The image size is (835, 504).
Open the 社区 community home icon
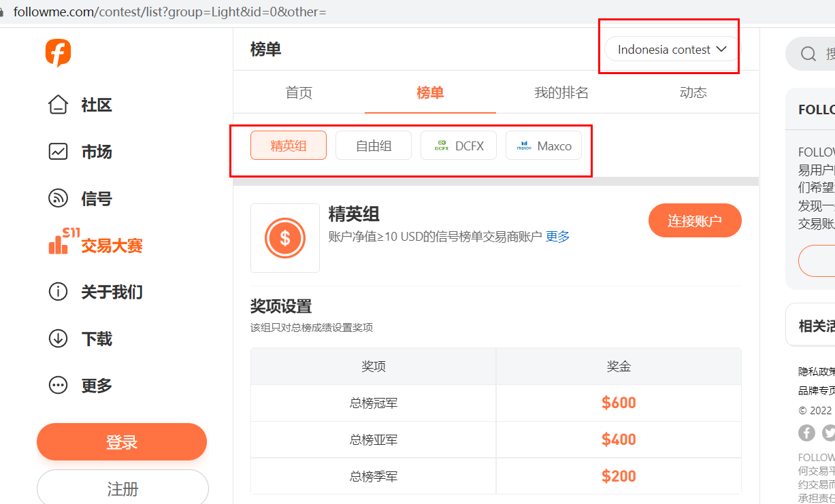(x=58, y=105)
